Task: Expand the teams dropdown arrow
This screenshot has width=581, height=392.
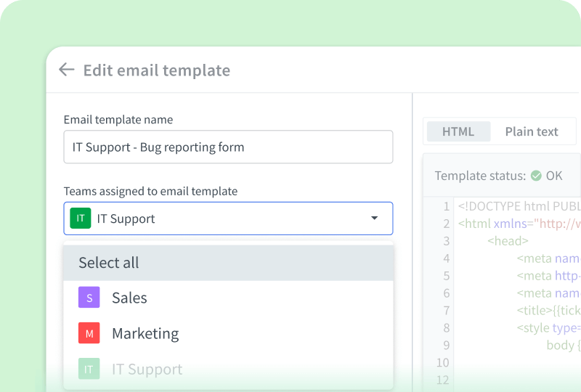Action: click(x=374, y=219)
